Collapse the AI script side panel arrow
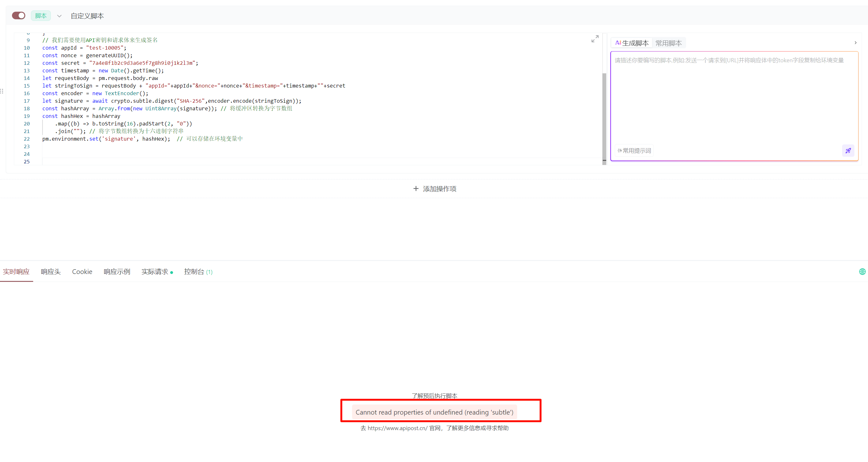 click(x=855, y=42)
